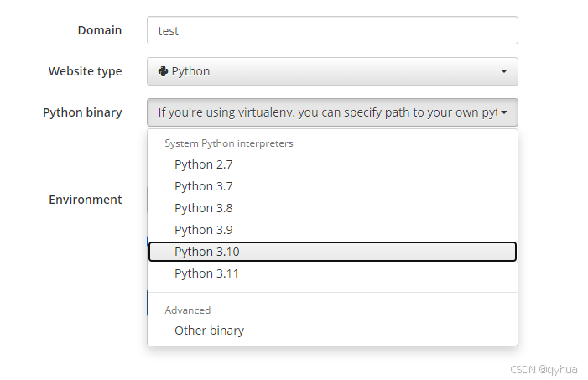The image size is (588, 380).
Task: Click the Advanced section header
Action: pos(187,310)
